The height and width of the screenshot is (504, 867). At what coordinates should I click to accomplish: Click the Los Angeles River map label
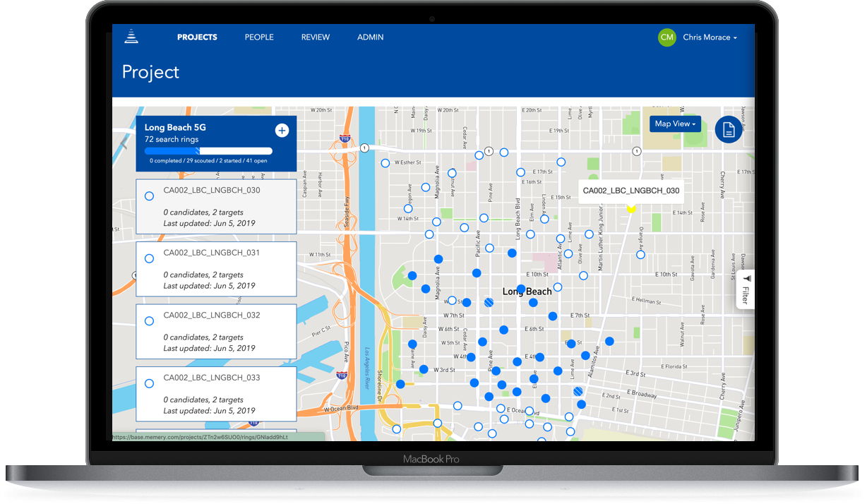(x=367, y=368)
